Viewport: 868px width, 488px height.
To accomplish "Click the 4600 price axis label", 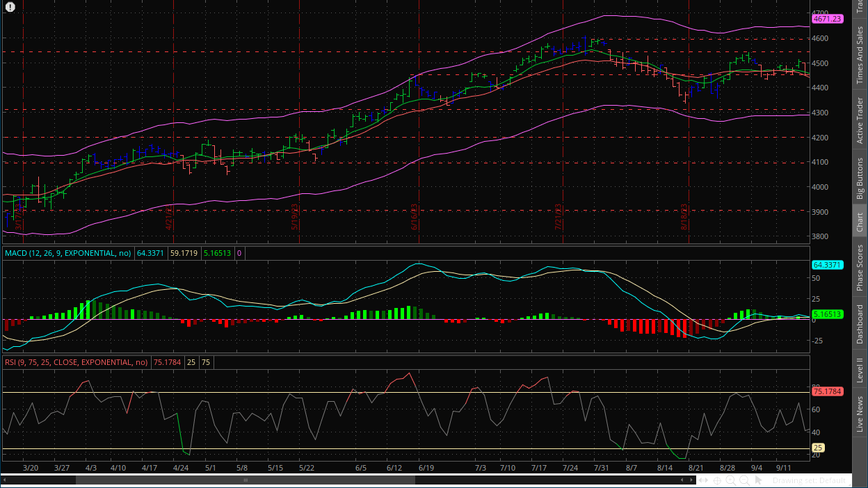I will (821, 38).
